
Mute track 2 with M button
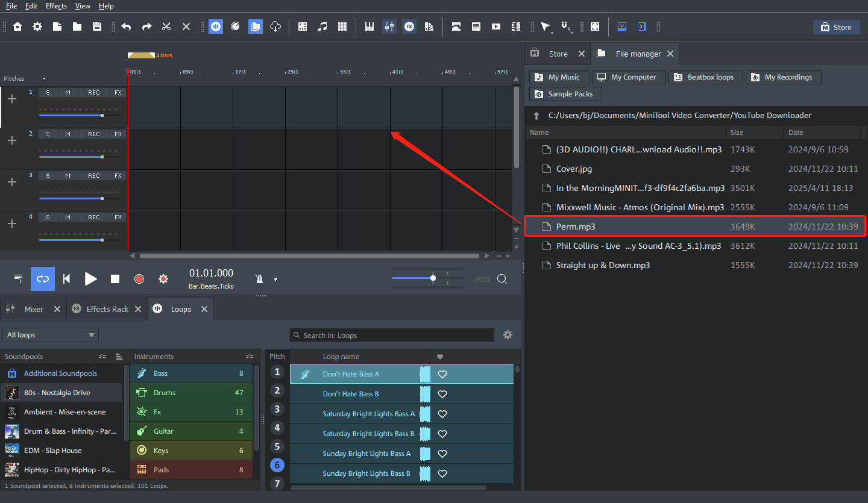[68, 134]
